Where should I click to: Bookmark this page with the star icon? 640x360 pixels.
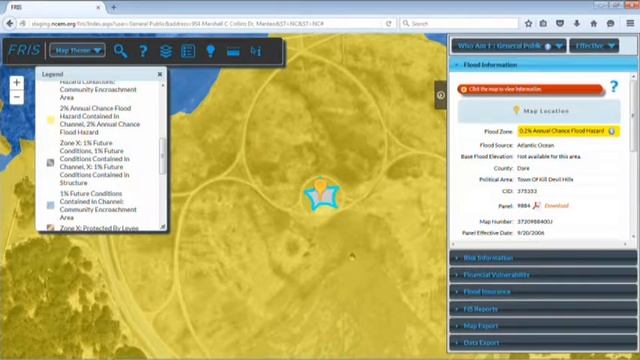[x=528, y=24]
